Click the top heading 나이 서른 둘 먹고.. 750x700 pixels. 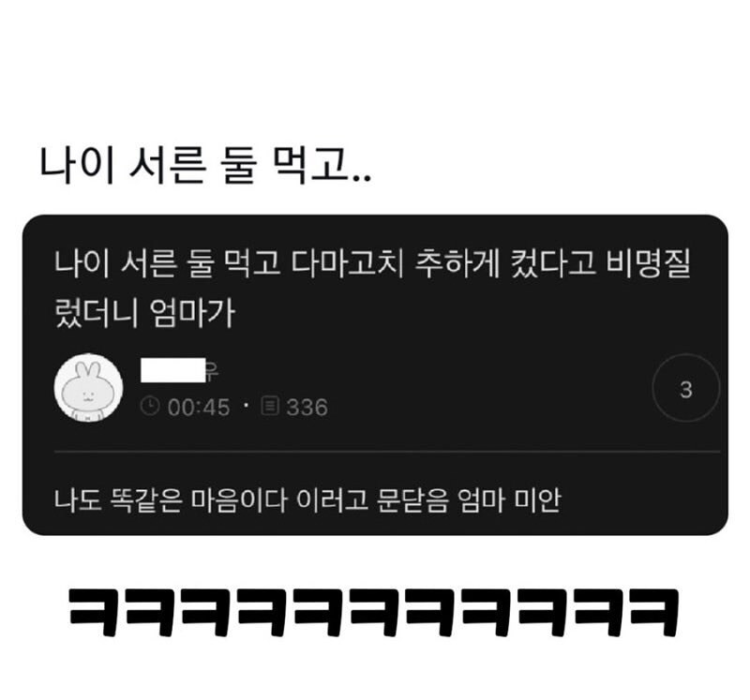pos(204,166)
